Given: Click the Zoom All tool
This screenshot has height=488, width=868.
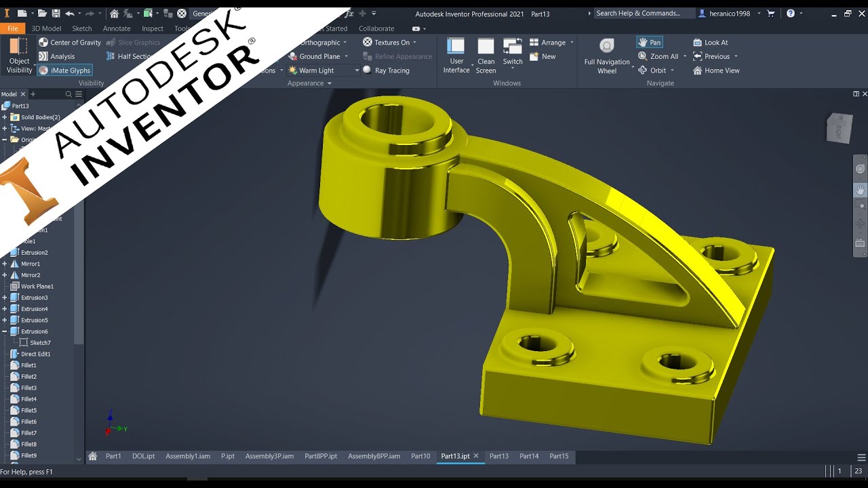Looking at the screenshot, I should [658, 56].
